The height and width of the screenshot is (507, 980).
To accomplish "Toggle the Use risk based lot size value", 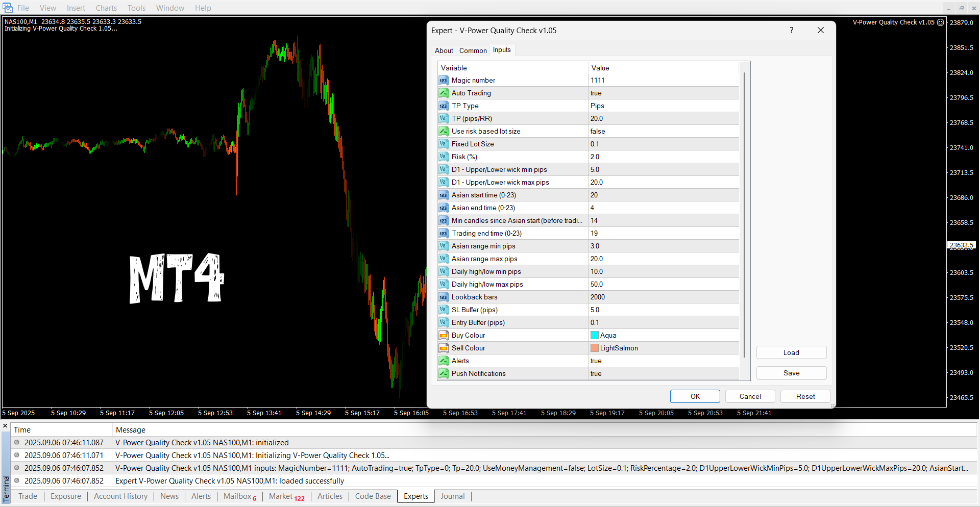I will point(664,131).
